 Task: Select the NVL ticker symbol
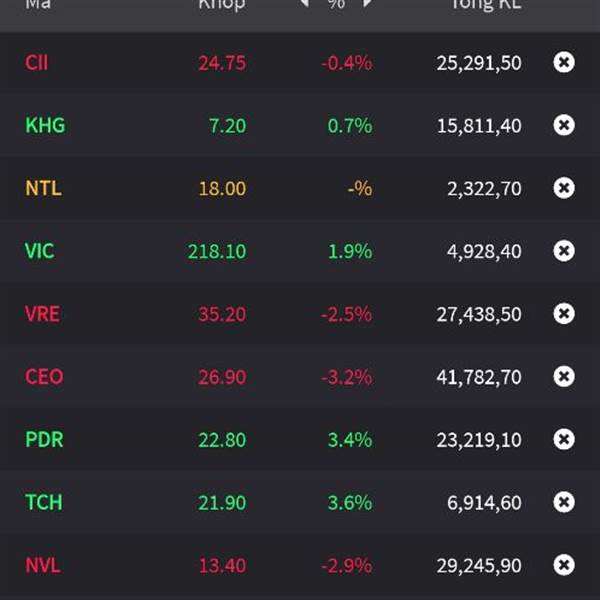click(43, 565)
